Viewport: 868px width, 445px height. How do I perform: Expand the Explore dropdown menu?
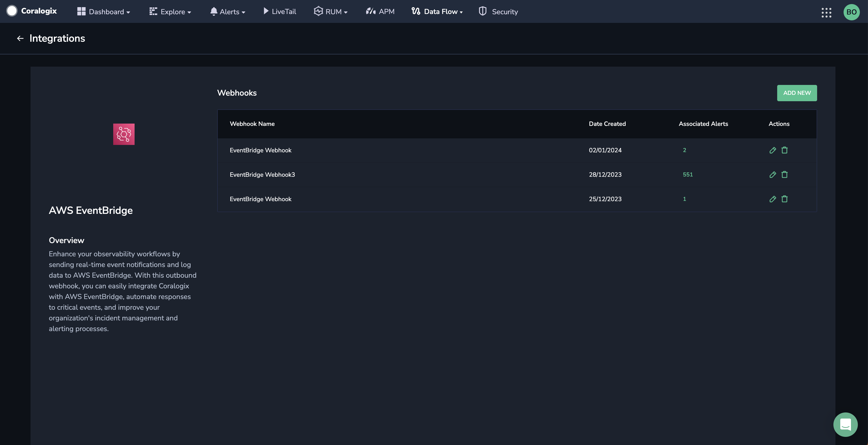pyautogui.click(x=189, y=12)
